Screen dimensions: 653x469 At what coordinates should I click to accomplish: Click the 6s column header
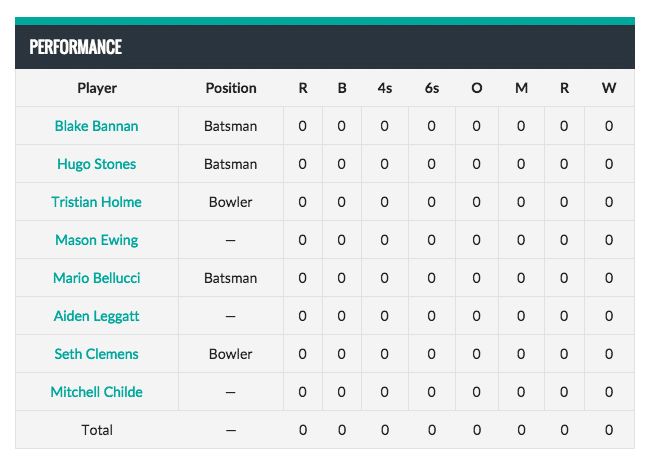click(x=432, y=88)
